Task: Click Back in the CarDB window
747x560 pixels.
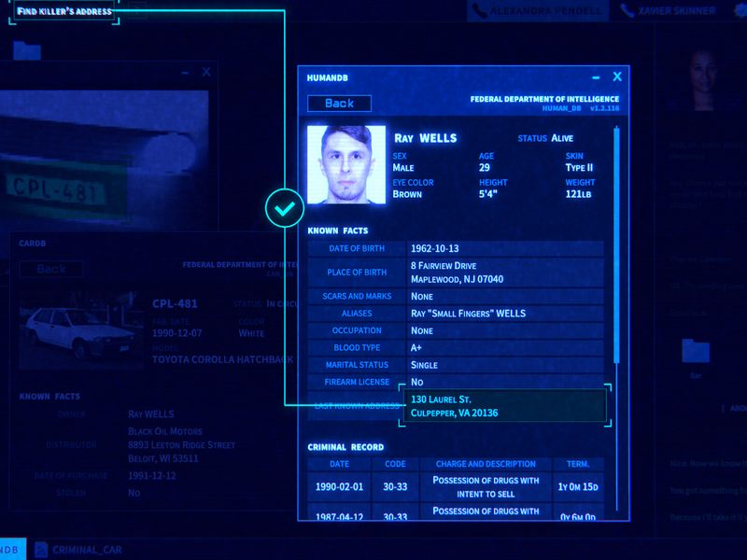Action: pyautogui.click(x=51, y=269)
